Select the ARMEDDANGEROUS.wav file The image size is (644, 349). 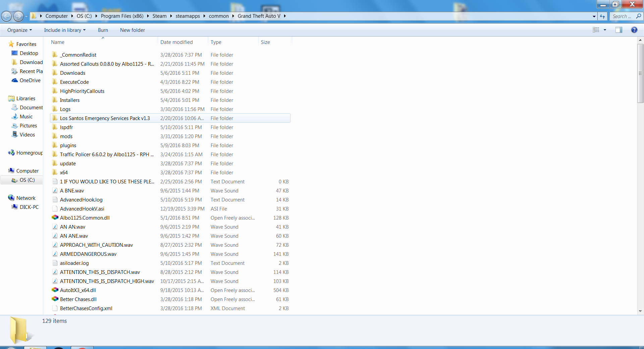click(x=170, y=254)
